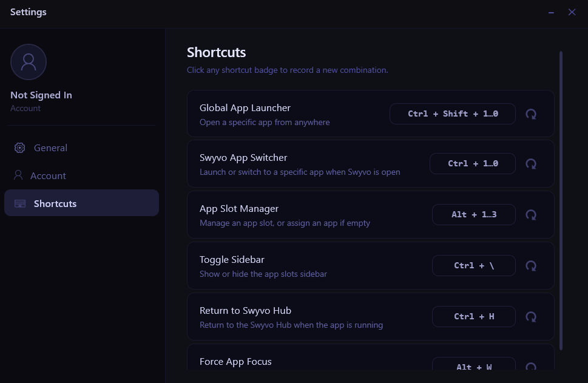Reset the Toggle Sidebar shortcut

click(x=531, y=266)
